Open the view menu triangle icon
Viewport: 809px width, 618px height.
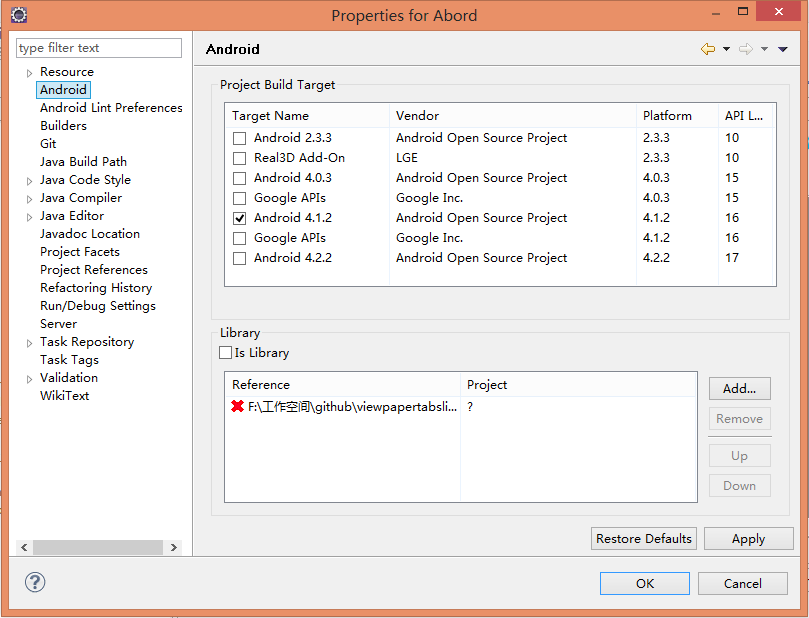(783, 49)
